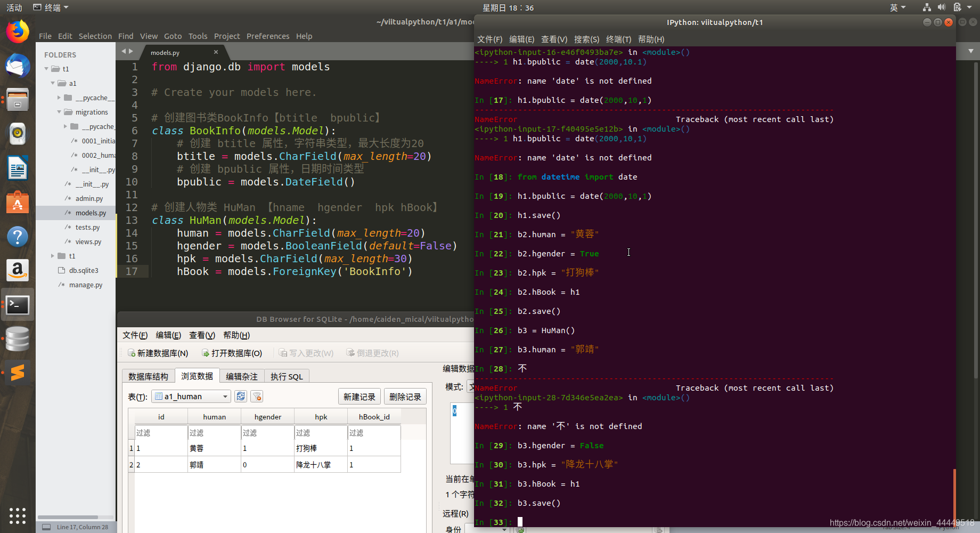Open the Help icon in the dock
The height and width of the screenshot is (533, 980).
(18, 237)
